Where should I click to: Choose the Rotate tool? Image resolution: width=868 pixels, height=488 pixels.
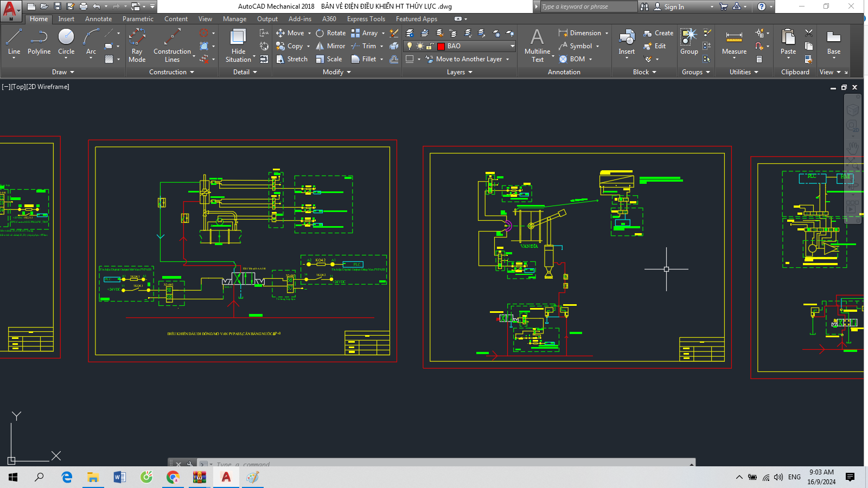coord(331,33)
